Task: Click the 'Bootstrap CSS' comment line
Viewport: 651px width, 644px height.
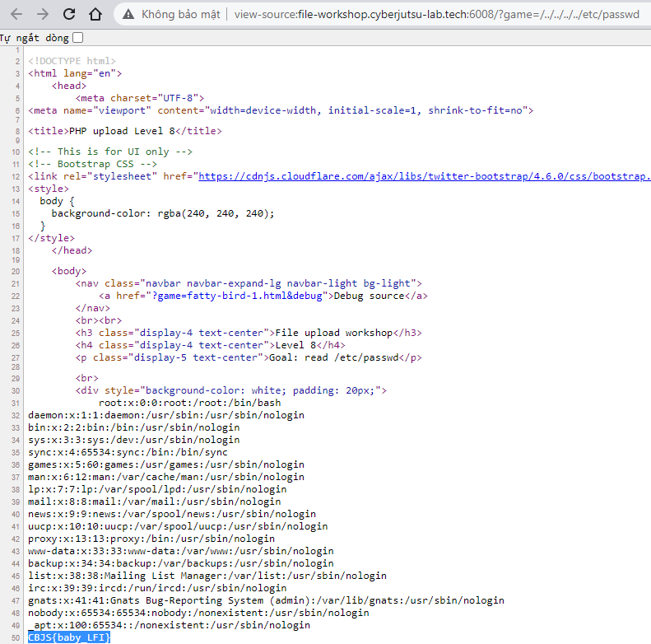Action: pyautogui.click(x=92, y=164)
